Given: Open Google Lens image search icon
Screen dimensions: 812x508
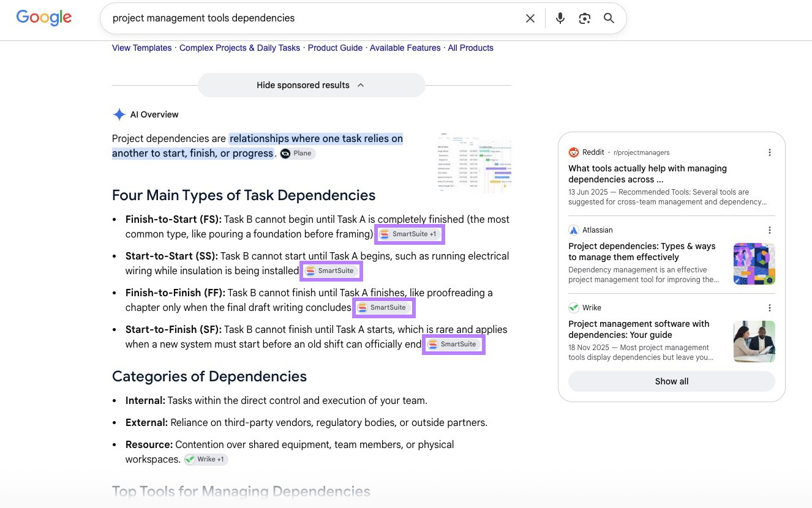Looking at the screenshot, I should [x=585, y=18].
